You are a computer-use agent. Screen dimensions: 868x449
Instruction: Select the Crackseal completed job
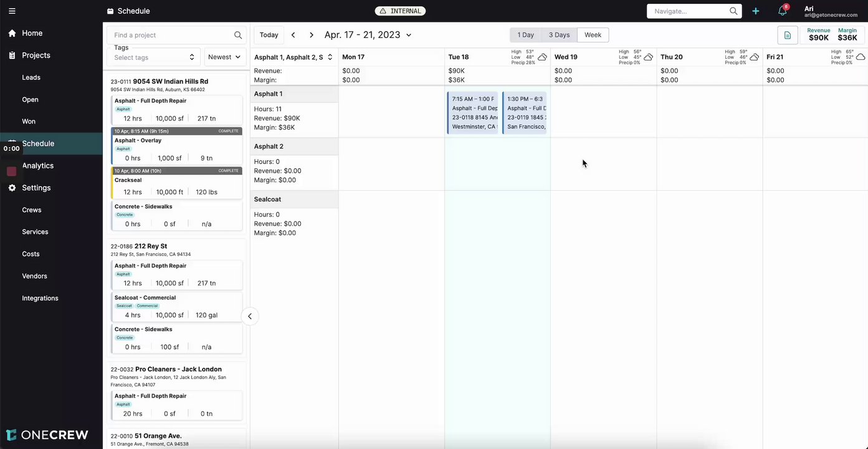pos(176,183)
